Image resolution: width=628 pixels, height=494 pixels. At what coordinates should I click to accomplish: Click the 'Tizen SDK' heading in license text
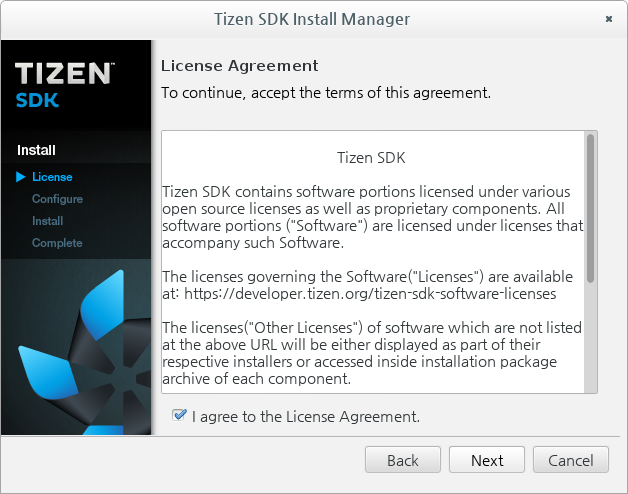coord(371,158)
